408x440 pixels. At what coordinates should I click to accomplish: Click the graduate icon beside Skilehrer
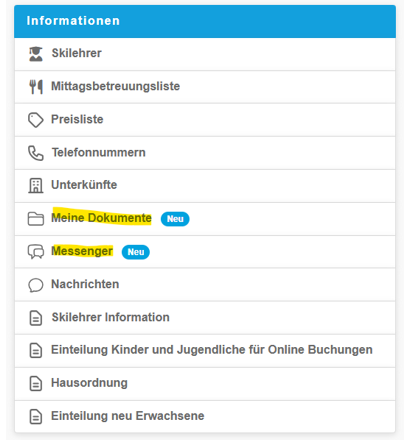coord(36,54)
